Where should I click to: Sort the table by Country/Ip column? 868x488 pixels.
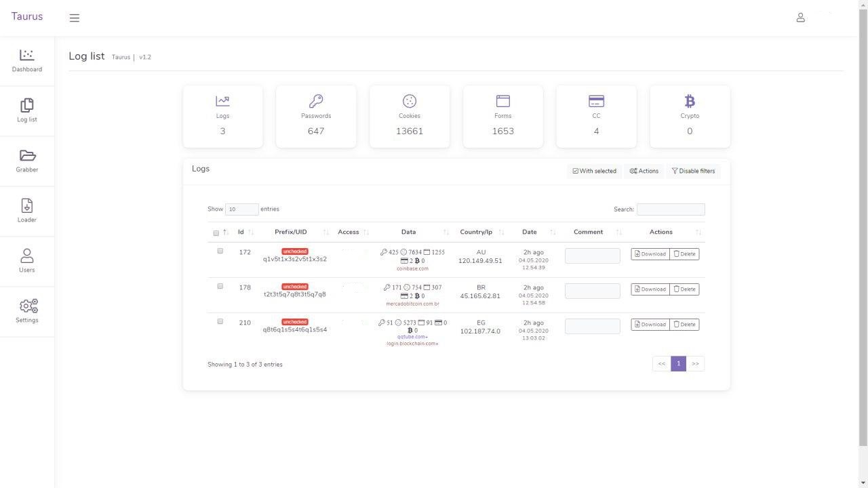[480, 232]
